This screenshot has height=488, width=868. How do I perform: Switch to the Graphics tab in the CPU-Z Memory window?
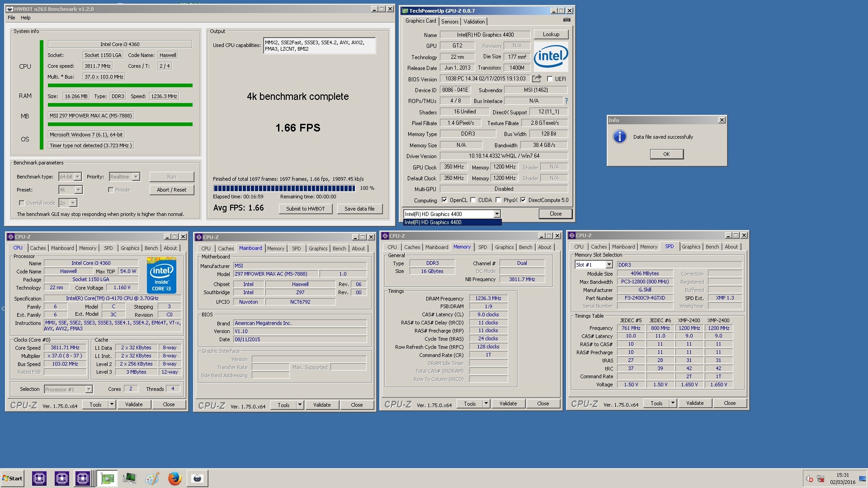point(504,247)
